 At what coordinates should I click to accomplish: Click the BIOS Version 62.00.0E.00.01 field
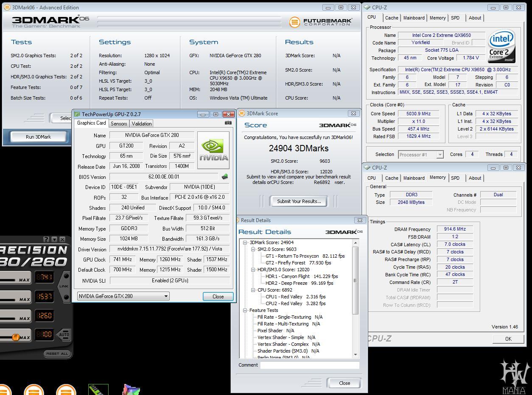(x=164, y=177)
